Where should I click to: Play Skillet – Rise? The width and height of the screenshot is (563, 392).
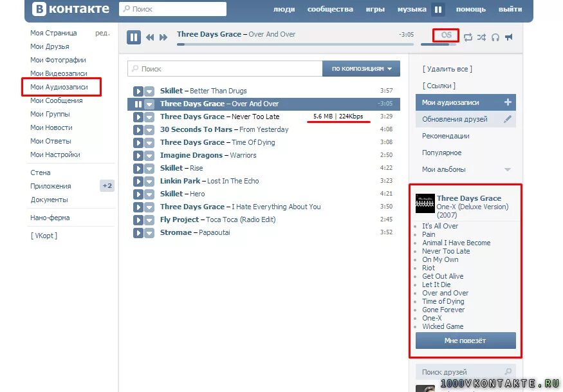coord(138,169)
